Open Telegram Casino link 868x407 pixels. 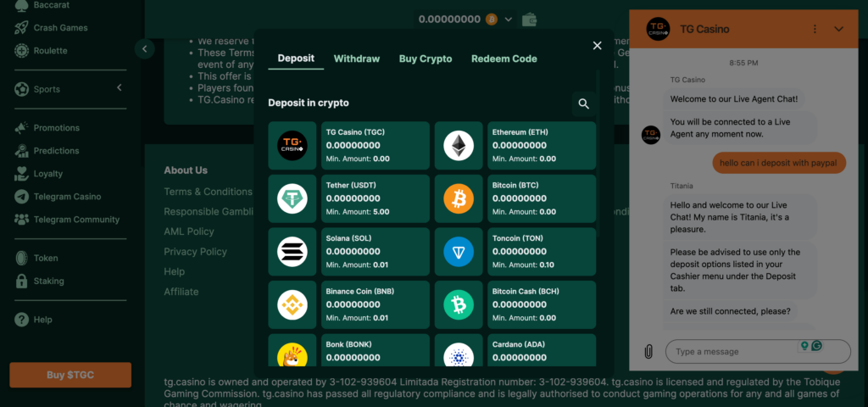[x=67, y=197]
